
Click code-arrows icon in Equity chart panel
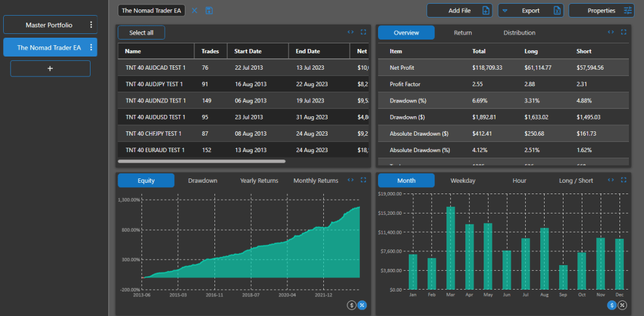(x=350, y=180)
